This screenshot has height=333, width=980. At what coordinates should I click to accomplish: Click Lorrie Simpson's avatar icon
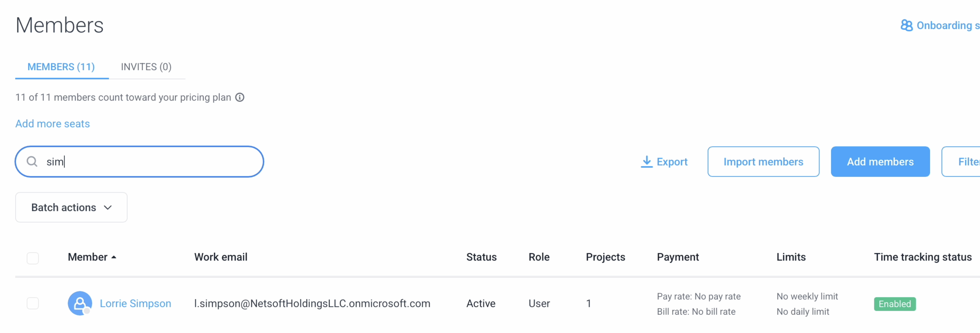(x=80, y=303)
